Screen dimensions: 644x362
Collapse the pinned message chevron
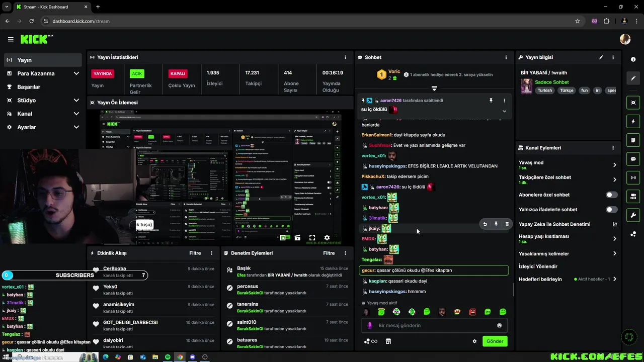504,111
